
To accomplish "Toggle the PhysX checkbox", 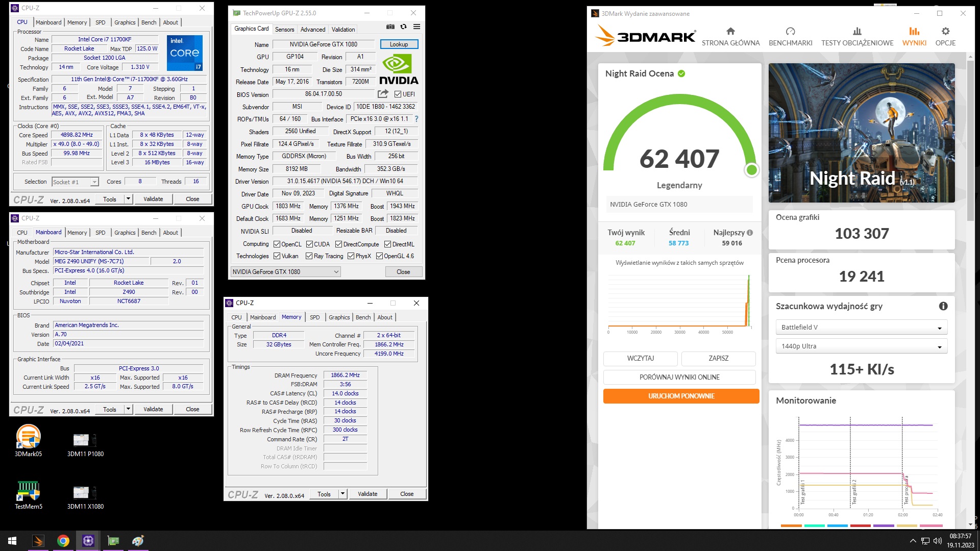I will (351, 256).
